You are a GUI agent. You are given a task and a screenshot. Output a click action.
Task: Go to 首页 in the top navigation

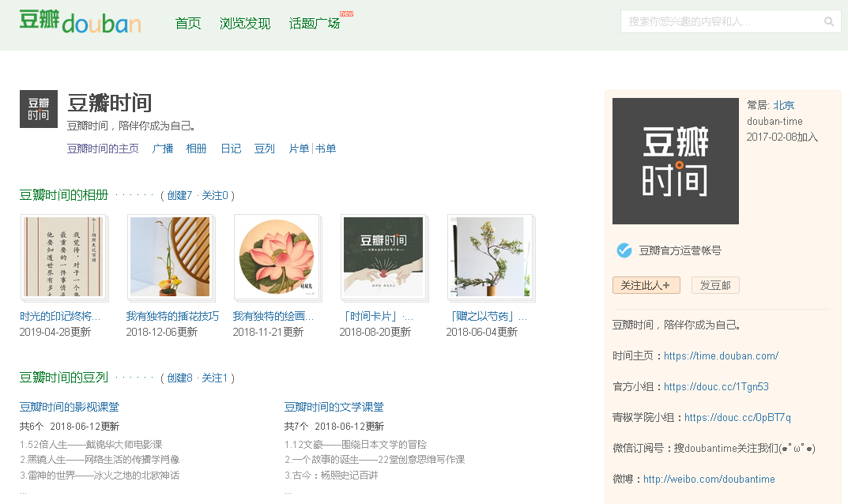click(x=188, y=23)
